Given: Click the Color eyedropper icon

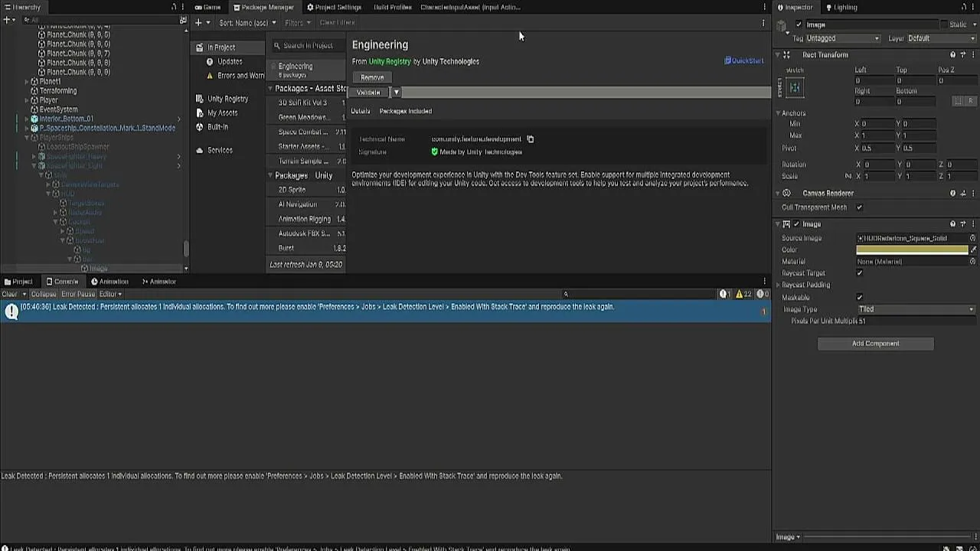Looking at the screenshot, I should pyautogui.click(x=973, y=250).
